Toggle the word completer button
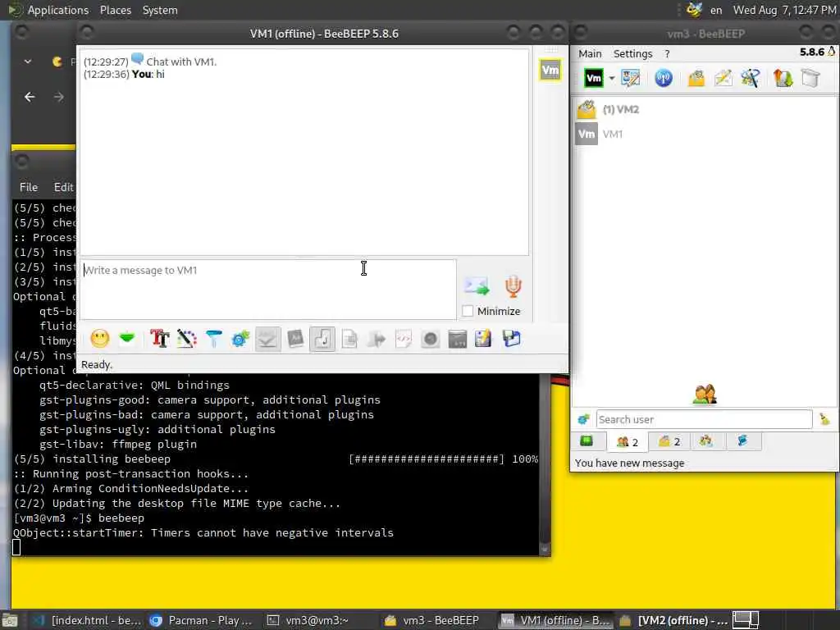Screen dimensions: 840x630 click(295, 339)
